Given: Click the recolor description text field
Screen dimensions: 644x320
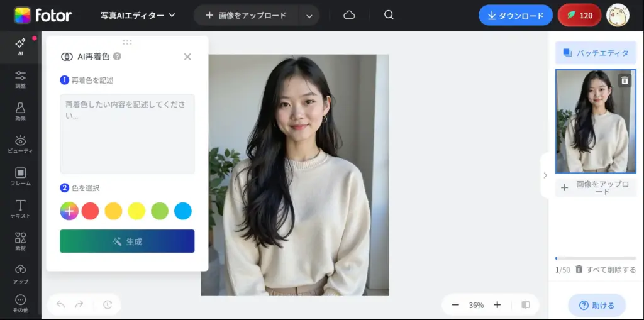Looking at the screenshot, I should pyautogui.click(x=127, y=134).
